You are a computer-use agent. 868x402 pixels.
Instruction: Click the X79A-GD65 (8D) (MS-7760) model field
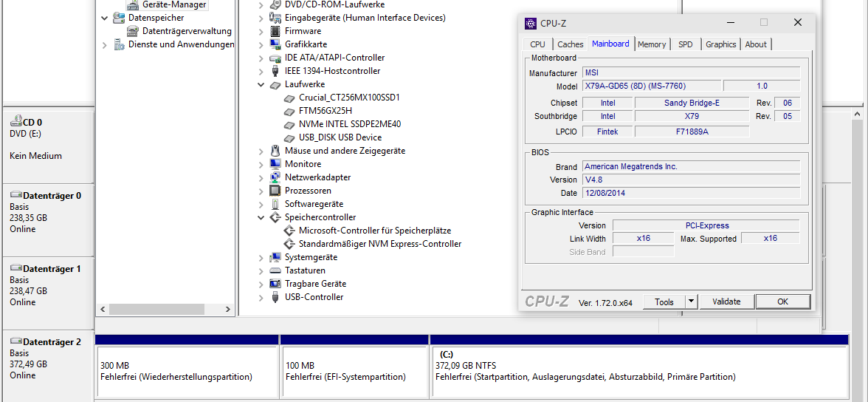coord(652,86)
